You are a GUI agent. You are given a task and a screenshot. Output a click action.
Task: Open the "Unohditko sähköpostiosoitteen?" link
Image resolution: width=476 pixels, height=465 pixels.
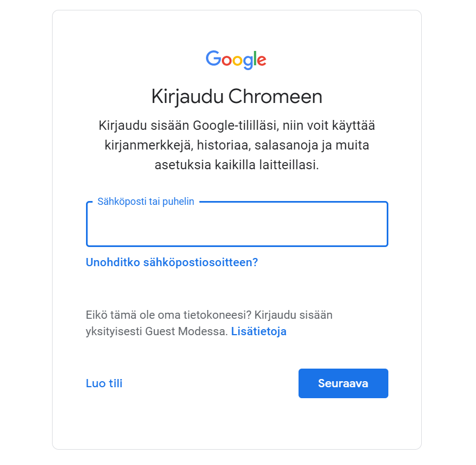(x=171, y=262)
